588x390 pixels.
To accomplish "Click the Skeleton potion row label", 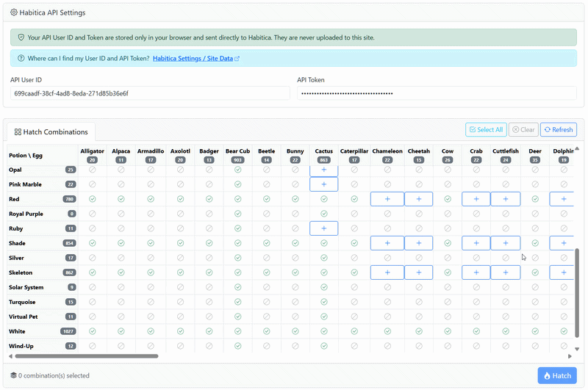I will pos(21,272).
